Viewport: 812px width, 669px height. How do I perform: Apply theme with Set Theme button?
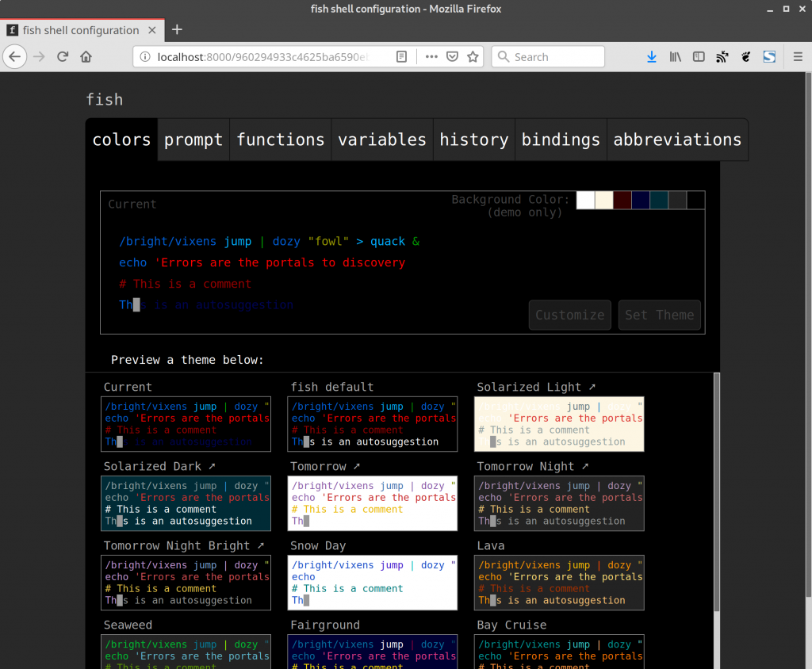[659, 315]
